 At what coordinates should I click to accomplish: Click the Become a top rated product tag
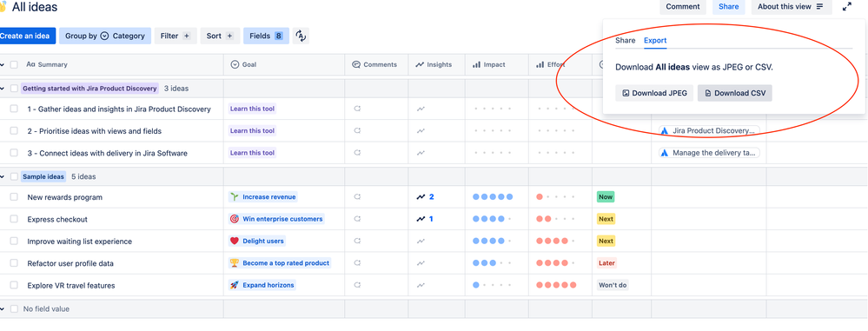pyautogui.click(x=280, y=263)
